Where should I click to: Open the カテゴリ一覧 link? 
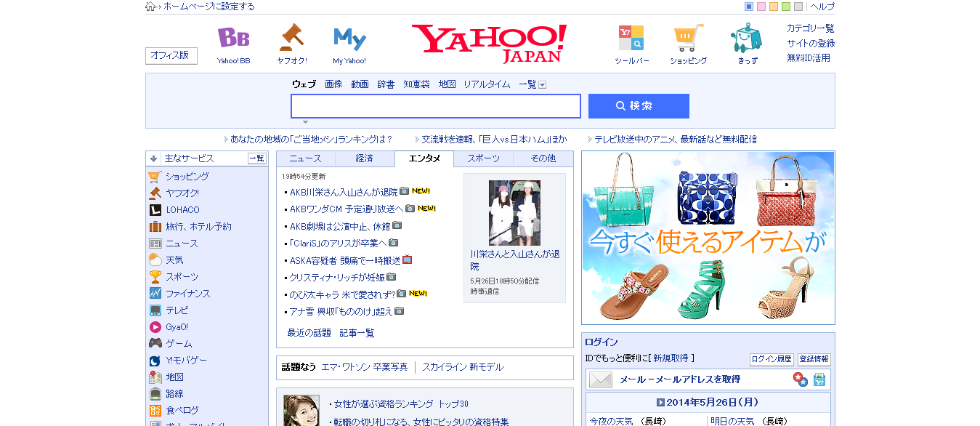coord(811,28)
